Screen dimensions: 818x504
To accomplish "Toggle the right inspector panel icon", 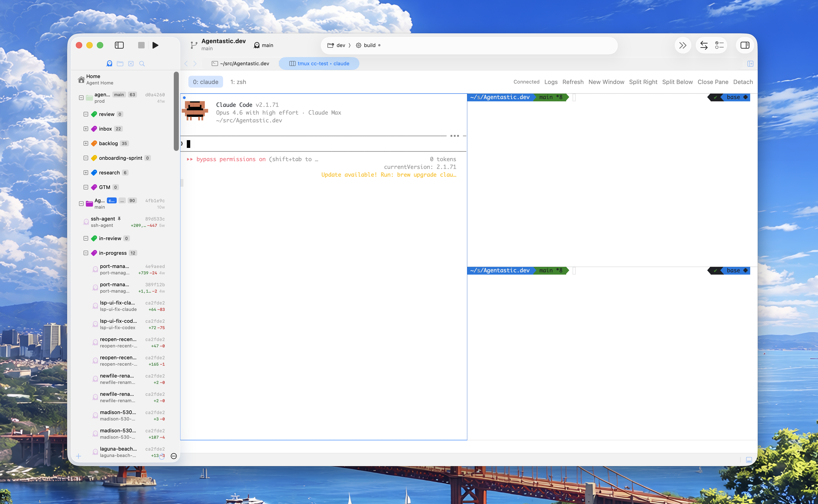I will (x=745, y=45).
